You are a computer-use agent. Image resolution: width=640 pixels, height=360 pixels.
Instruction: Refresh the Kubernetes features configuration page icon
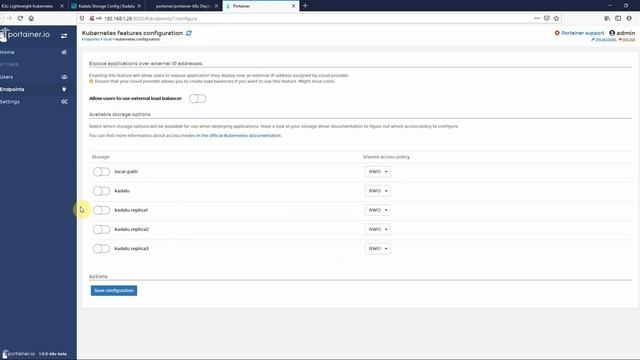(189, 33)
